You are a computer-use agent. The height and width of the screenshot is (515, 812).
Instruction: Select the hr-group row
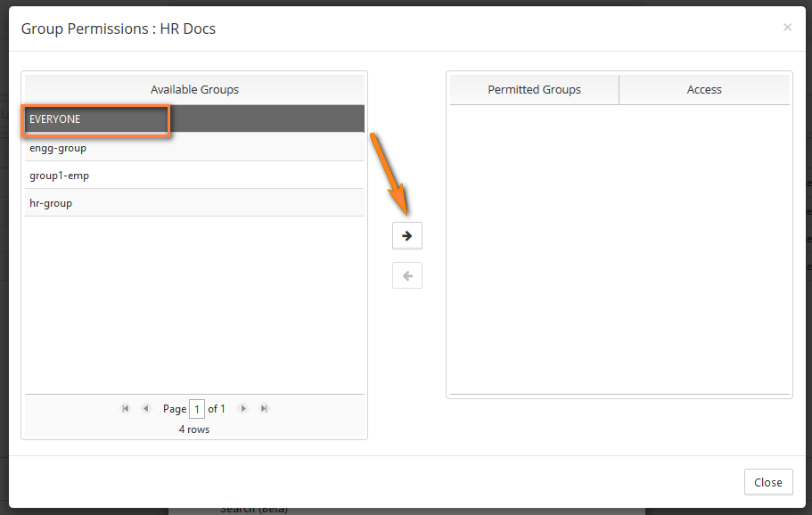coord(194,203)
